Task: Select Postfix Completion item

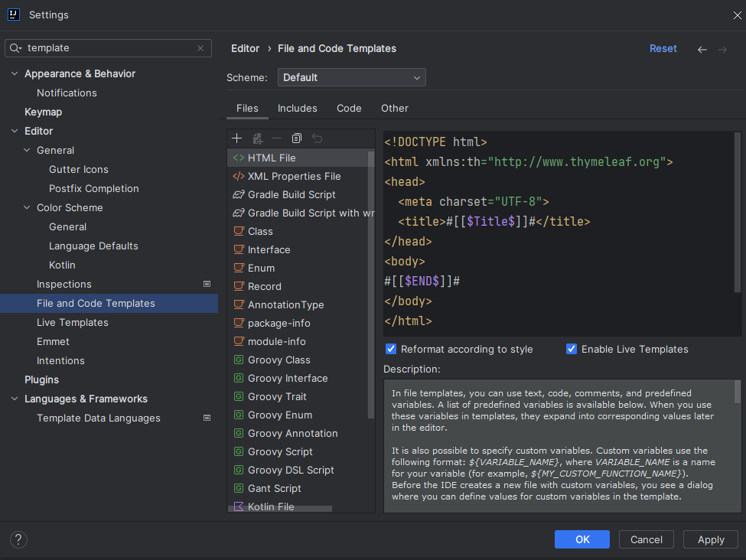Action: coord(93,188)
